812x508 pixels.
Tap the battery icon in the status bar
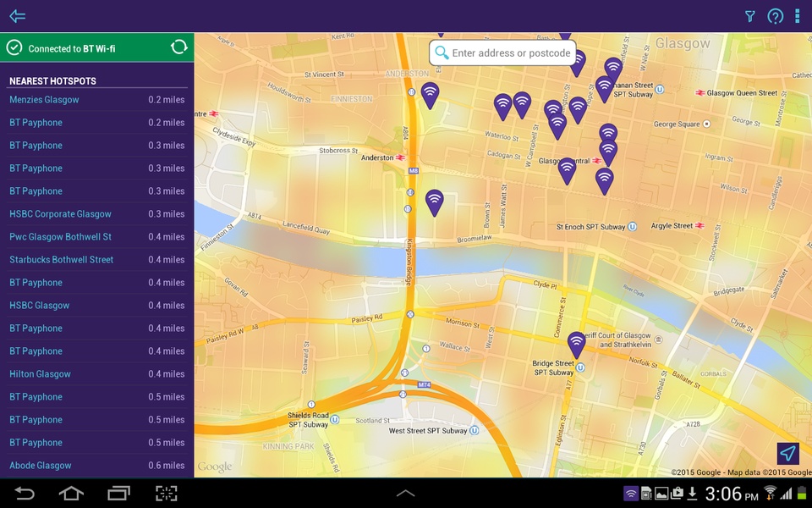(x=802, y=494)
